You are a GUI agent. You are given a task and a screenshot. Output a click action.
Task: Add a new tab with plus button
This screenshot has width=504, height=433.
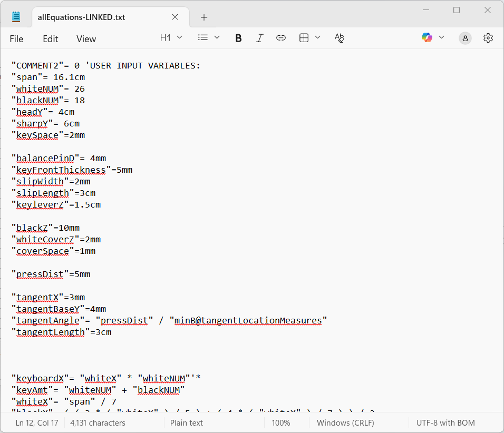click(204, 17)
